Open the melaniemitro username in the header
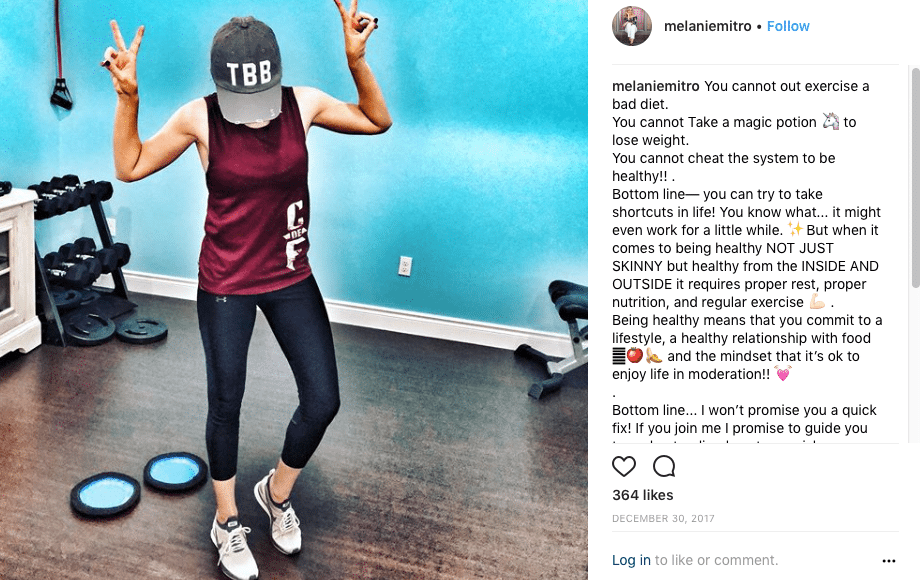 [x=708, y=26]
